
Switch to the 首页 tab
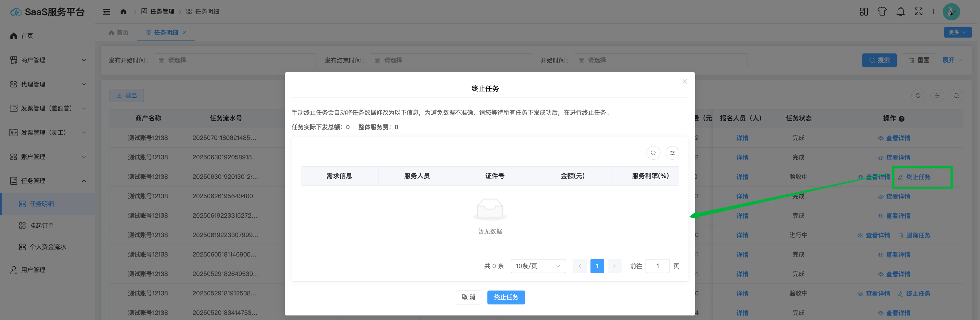pos(119,33)
